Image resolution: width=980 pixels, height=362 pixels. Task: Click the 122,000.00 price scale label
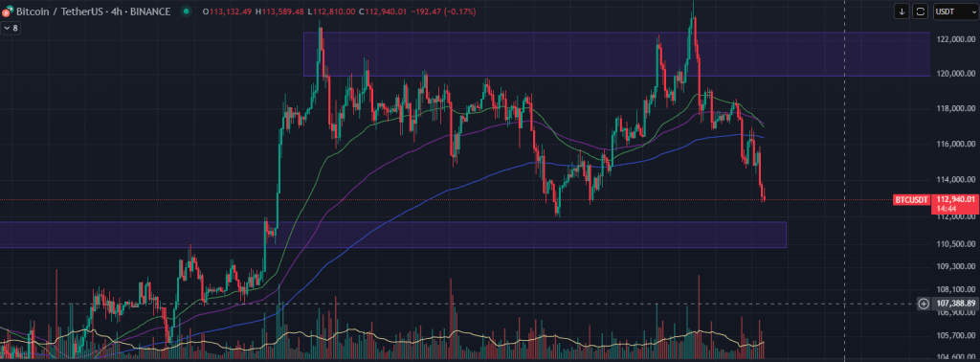[954, 39]
